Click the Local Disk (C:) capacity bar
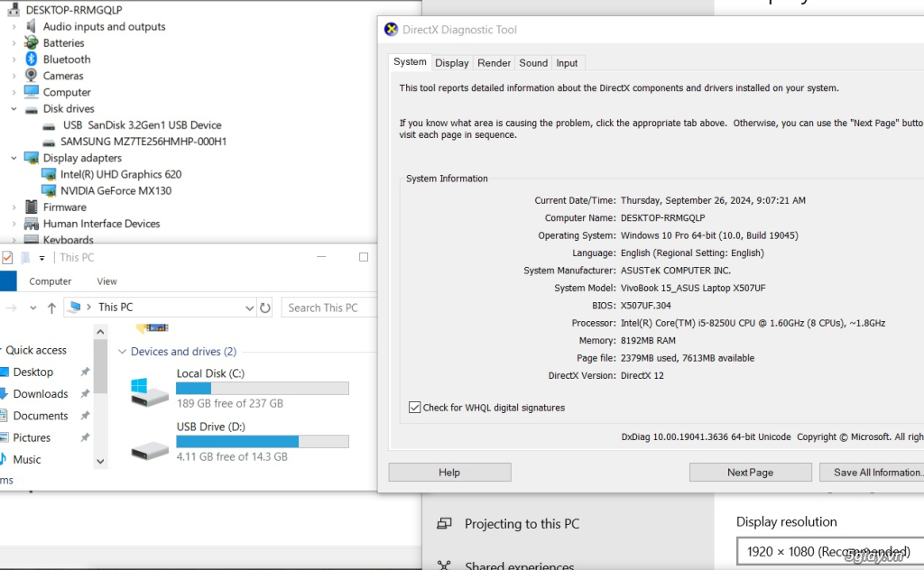Image resolution: width=924 pixels, height=570 pixels. (x=263, y=389)
